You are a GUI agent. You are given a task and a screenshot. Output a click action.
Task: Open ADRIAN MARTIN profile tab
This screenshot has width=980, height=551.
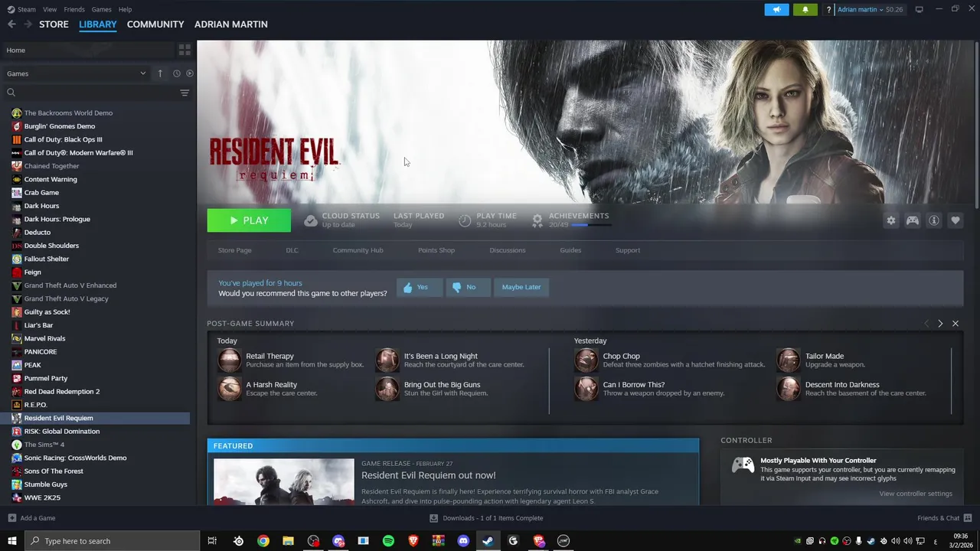(231, 24)
